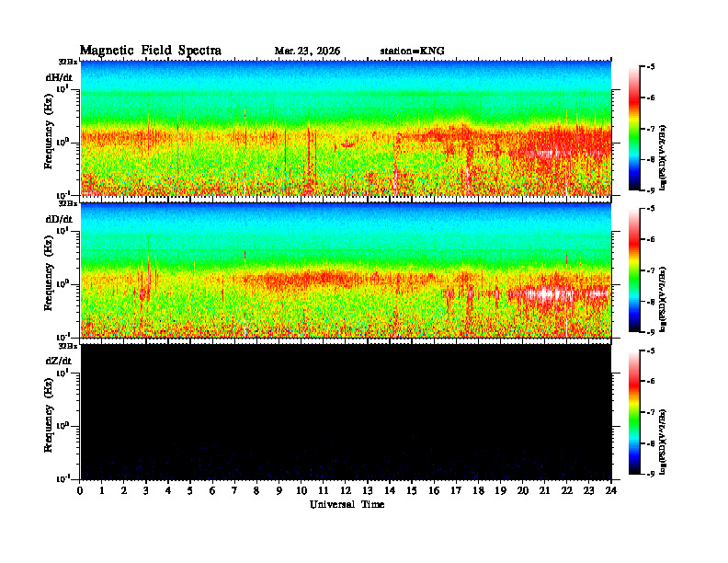Click the "Magnetic Field Spectra" title
This screenshot has height=563, width=728.
pos(151,51)
